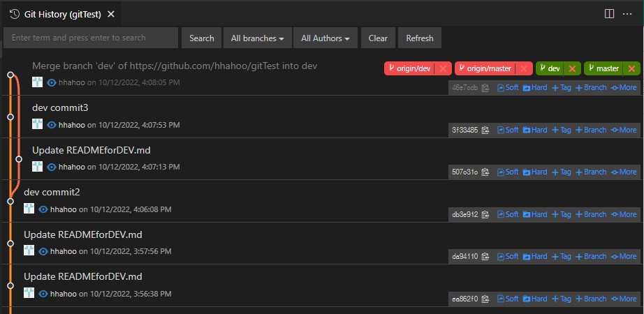This screenshot has height=314, width=644.
Task: Open the editor more actions ellipsis
Action: point(627,14)
